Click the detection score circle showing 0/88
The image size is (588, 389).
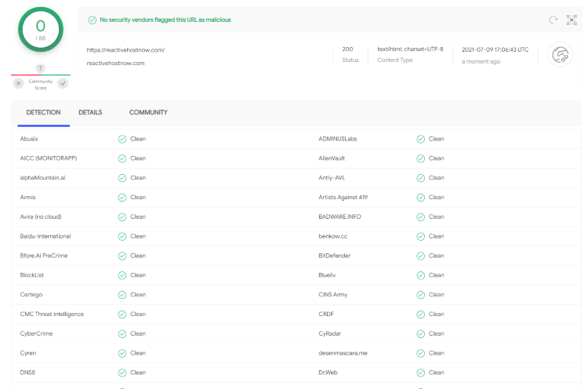pyautogui.click(x=41, y=30)
